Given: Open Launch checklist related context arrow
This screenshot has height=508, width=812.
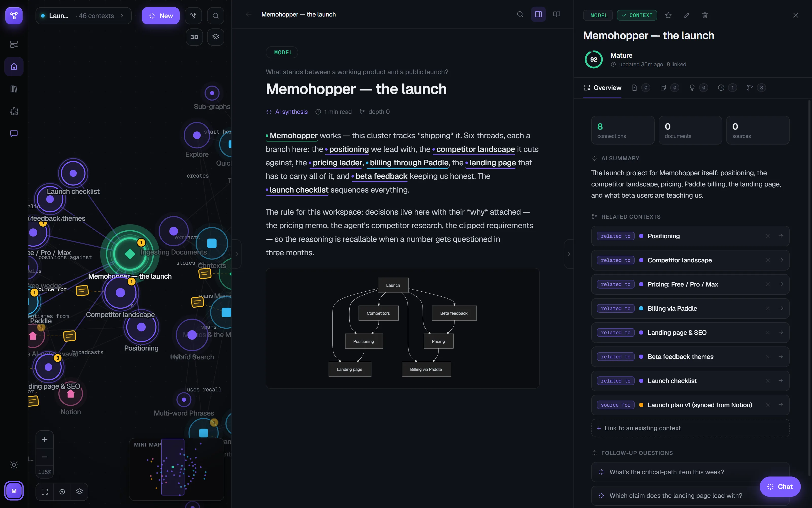Looking at the screenshot, I should pos(781,381).
